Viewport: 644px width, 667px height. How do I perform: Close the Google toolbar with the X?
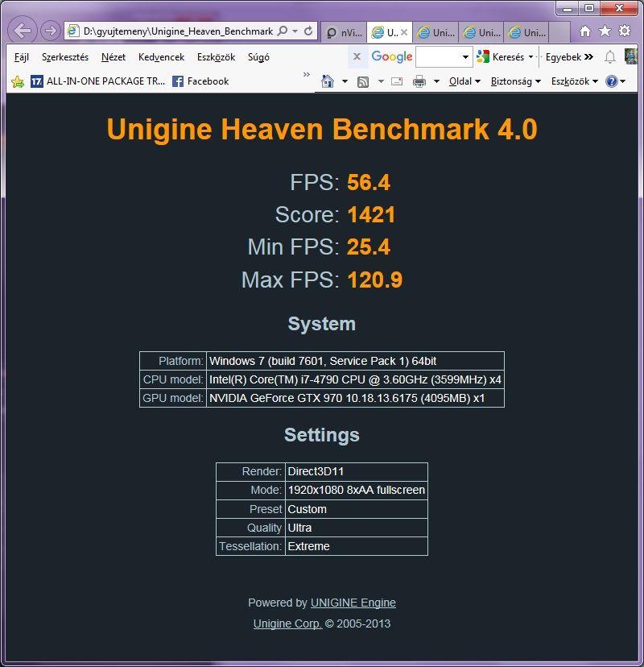(357, 56)
